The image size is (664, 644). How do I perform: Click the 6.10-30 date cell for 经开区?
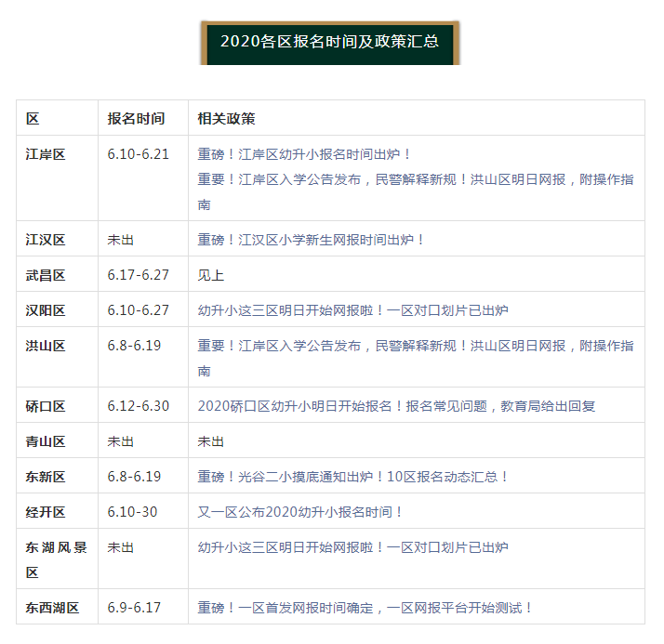pos(132,512)
